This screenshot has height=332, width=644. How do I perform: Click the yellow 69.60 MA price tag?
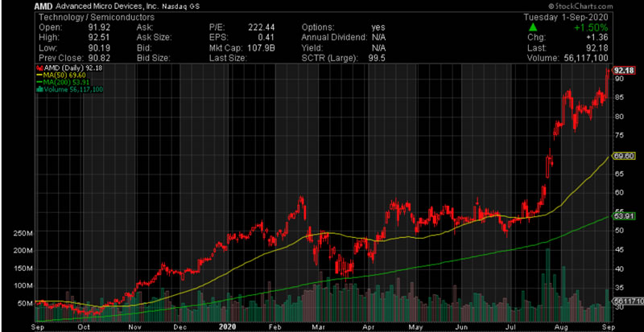[624, 156]
